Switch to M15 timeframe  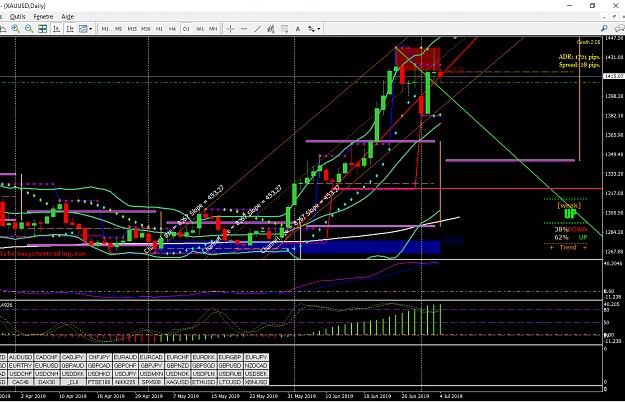pyautogui.click(x=132, y=29)
